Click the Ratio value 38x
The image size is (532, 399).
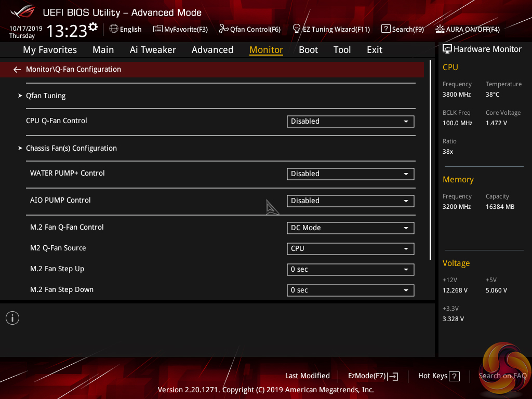pyautogui.click(x=447, y=152)
